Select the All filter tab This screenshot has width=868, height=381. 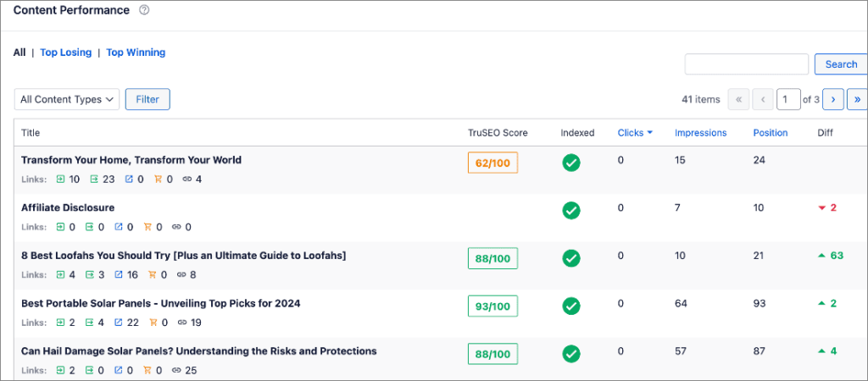point(19,52)
